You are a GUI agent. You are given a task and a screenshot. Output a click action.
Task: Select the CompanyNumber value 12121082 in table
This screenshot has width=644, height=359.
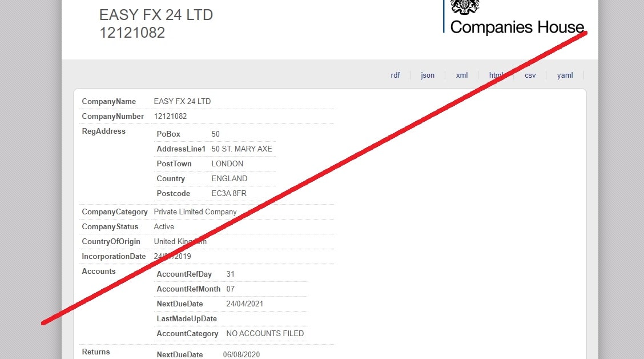[171, 117]
